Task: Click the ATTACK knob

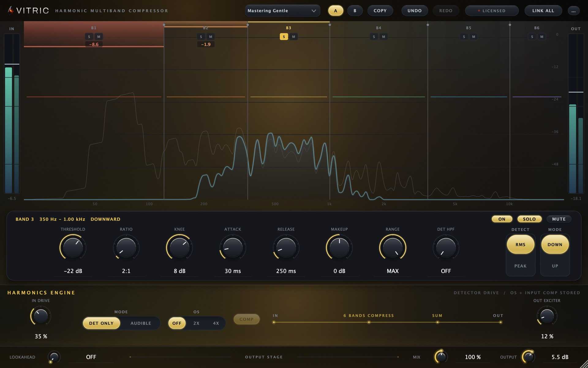Action: [x=233, y=247]
